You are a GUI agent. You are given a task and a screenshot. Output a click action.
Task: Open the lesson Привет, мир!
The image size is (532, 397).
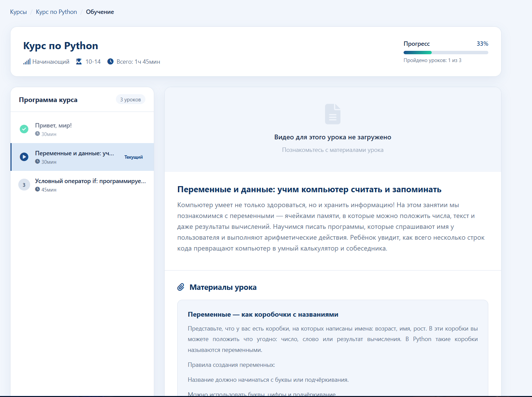(82, 129)
